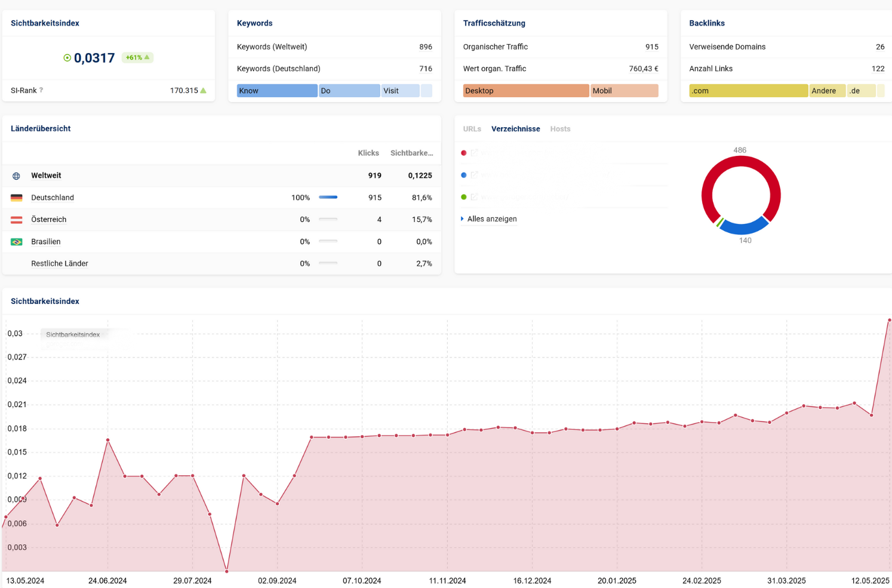This screenshot has width=892, height=588.
Task: Click the Andere backlinks bar segment
Action: point(828,91)
